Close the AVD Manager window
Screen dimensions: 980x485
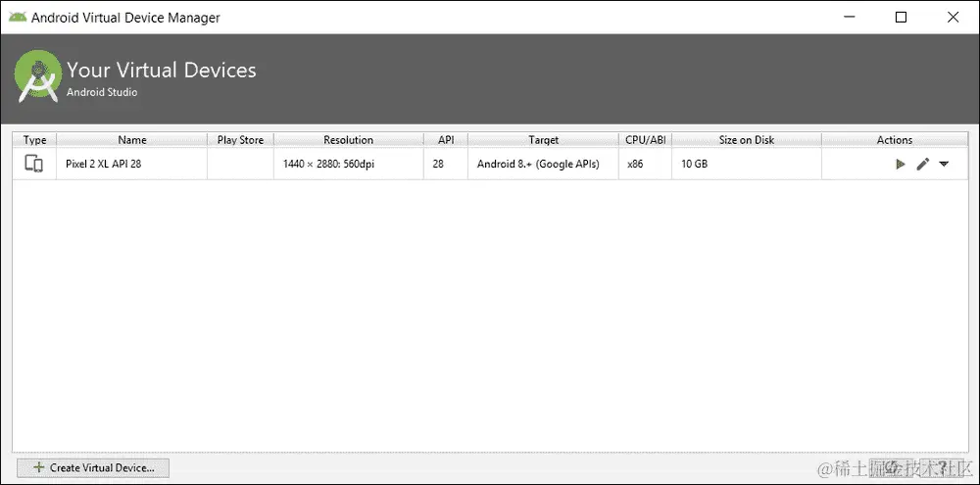(x=953, y=18)
